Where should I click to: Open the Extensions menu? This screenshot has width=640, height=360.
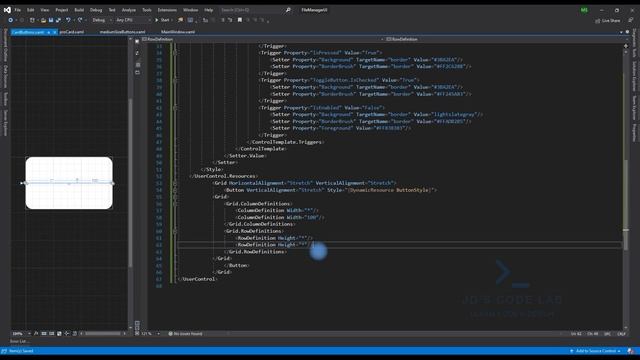(167, 10)
